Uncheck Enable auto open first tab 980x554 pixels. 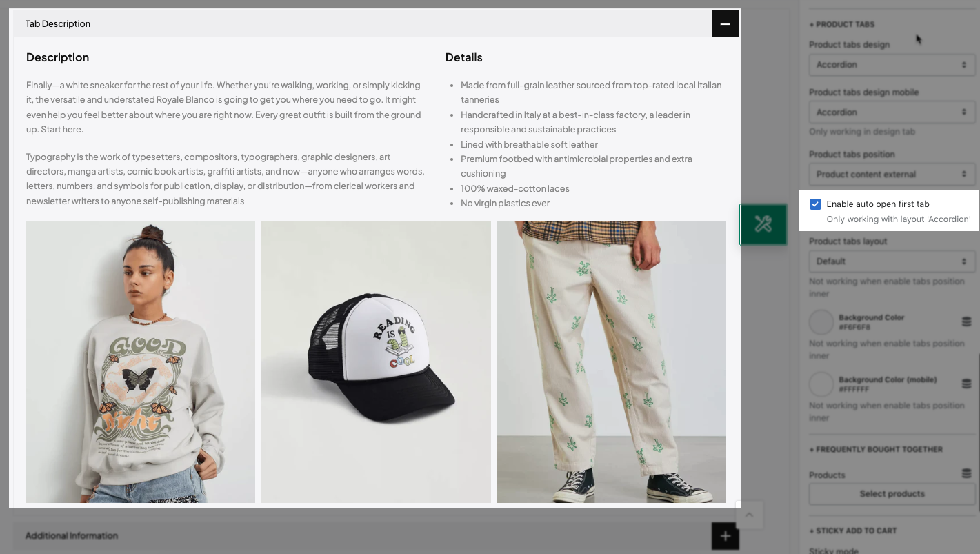[815, 204]
